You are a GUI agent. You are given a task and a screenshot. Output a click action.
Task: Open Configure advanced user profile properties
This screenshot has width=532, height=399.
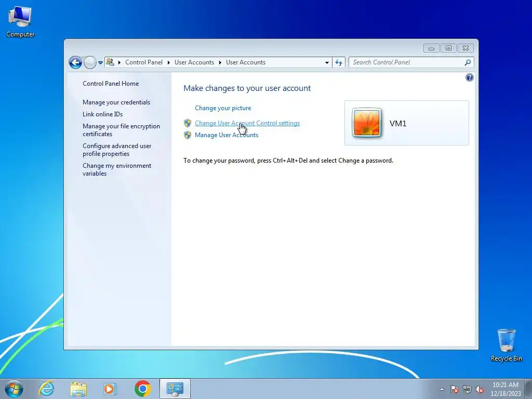pos(117,150)
